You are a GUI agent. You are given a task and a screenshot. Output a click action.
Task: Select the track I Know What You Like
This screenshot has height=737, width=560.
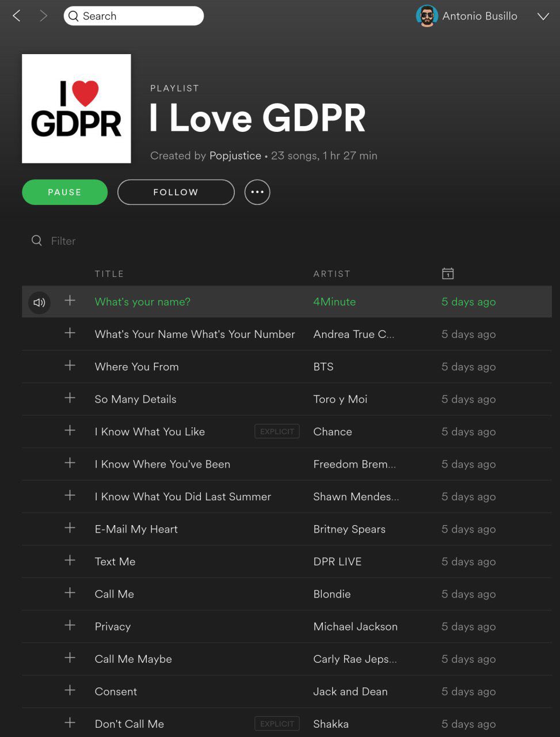pos(150,432)
